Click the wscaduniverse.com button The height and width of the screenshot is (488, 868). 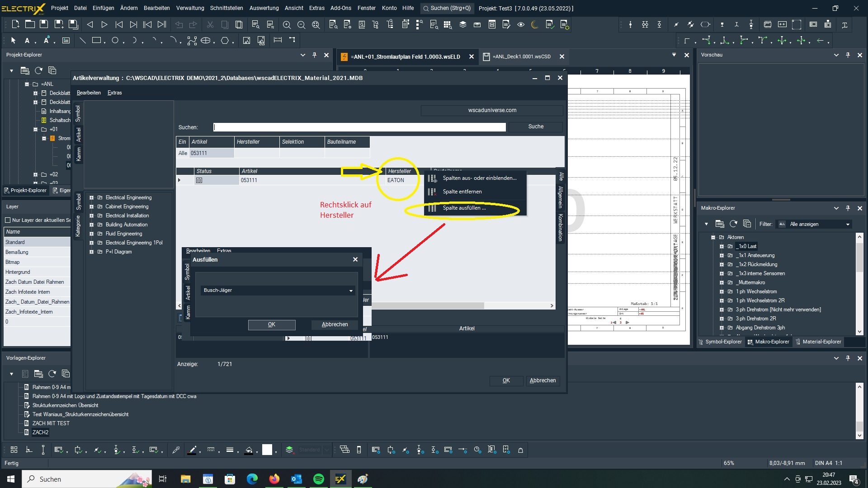492,110
